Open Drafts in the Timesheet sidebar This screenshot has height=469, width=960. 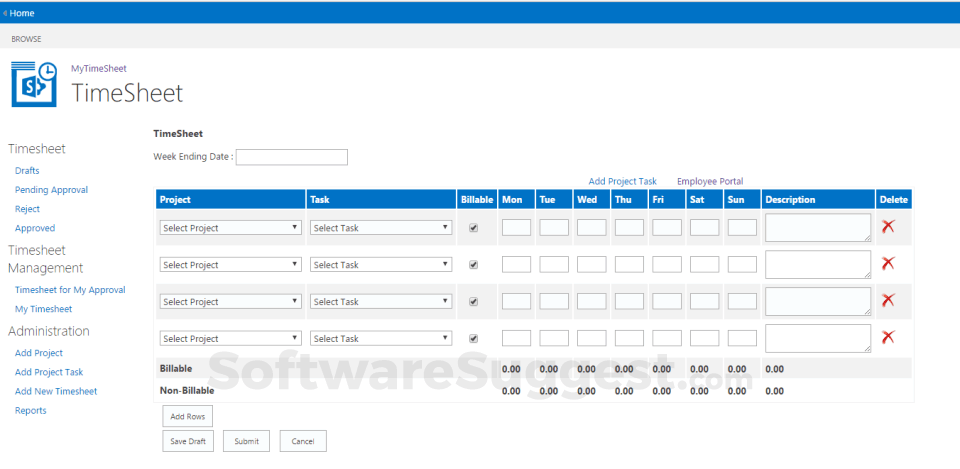coord(27,171)
